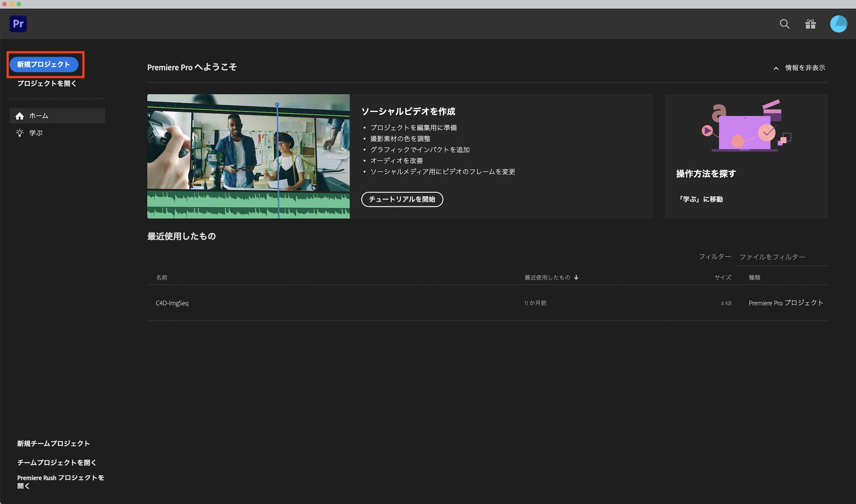The image size is (856, 504).
Task: Toggle the sort direction arrow on 最近使用したもの
Action: pyautogui.click(x=577, y=277)
